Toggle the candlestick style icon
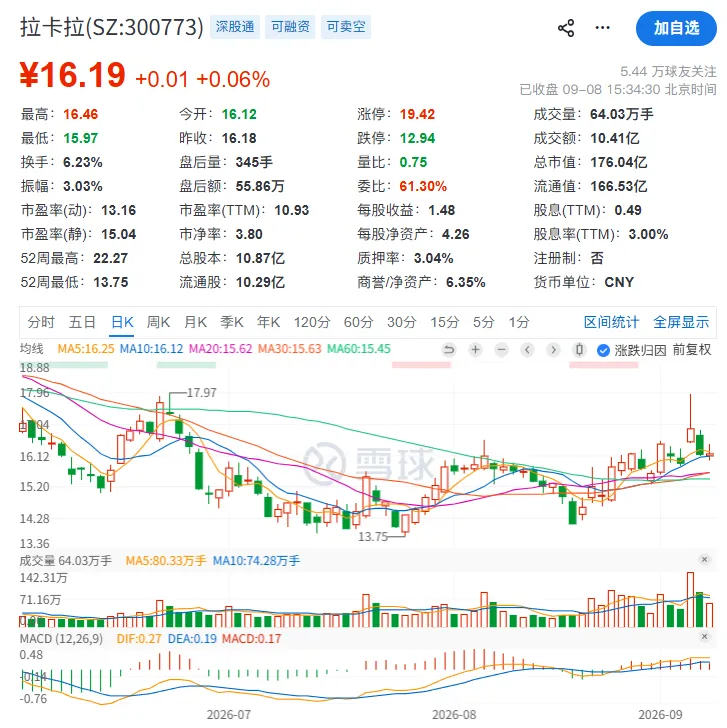727x728 pixels. click(579, 349)
